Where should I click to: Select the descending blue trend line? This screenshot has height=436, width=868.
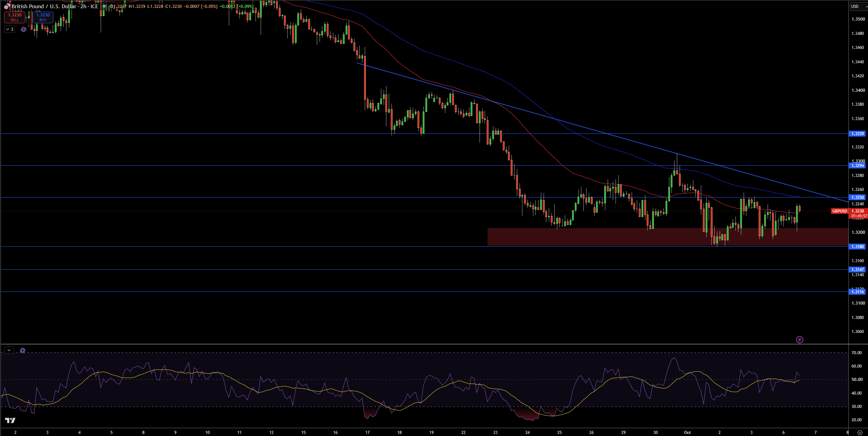[603, 132]
